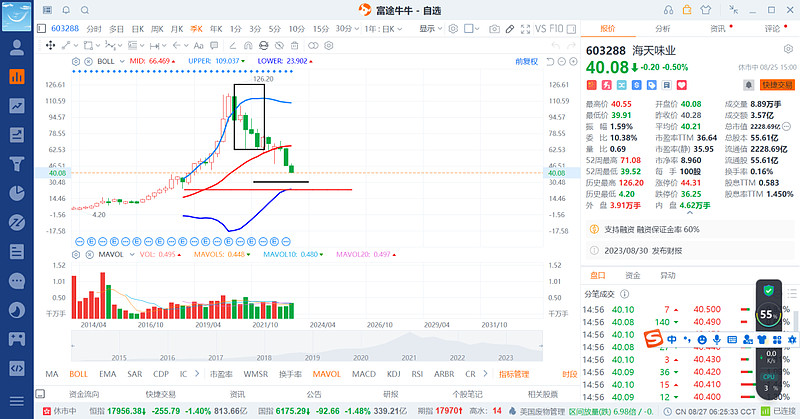Switch to 季K quarterly chart
800x419 pixels.
point(196,29)
